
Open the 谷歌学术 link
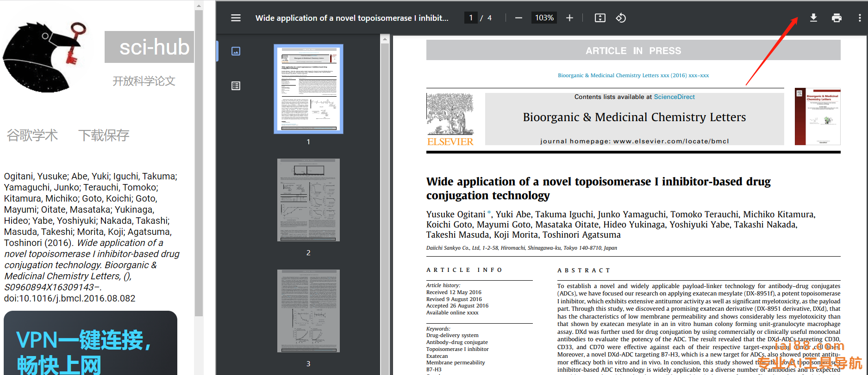(x=32, y=135)
